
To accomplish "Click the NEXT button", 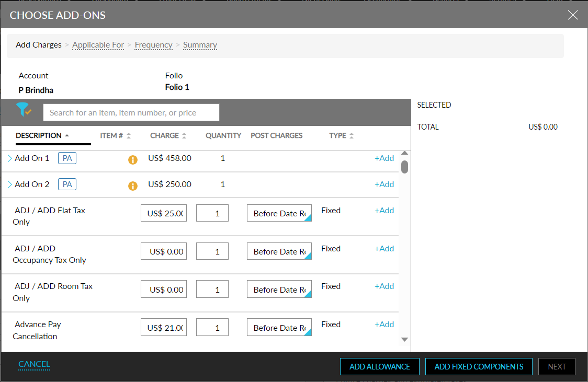I will pyautogui.click(x=557, y=366).
